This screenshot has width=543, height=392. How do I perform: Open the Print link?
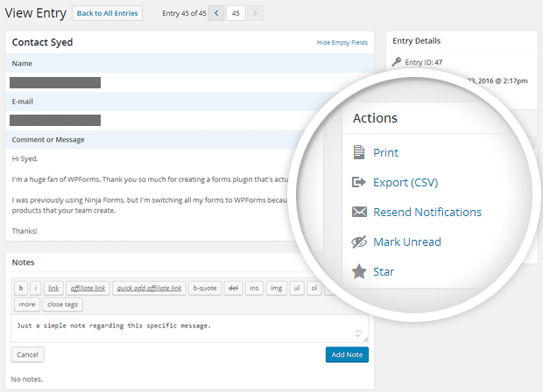[385, 152]
